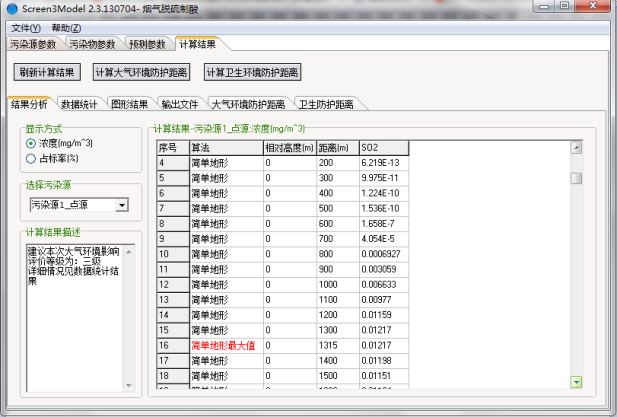Viewport: 617px width, 417px height.
Task: Close the Screen3Model window
Action: [593, 6]
